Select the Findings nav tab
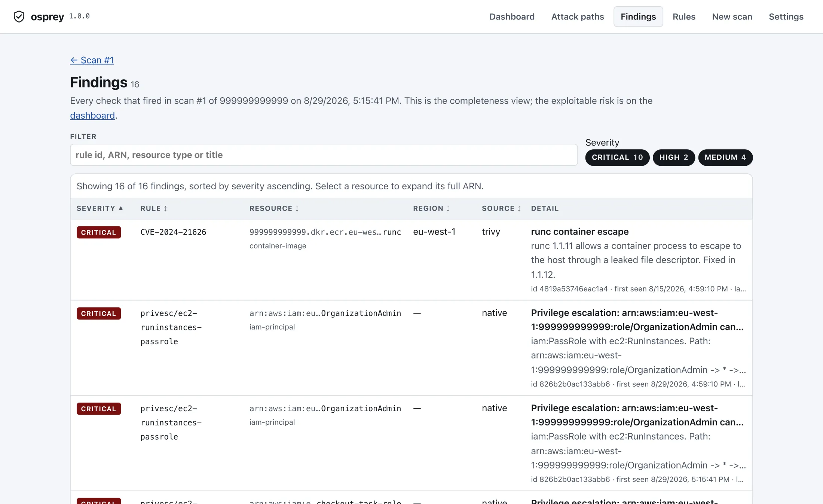The image size is (823, 504). pyautogui.click(x=638, y=16)
